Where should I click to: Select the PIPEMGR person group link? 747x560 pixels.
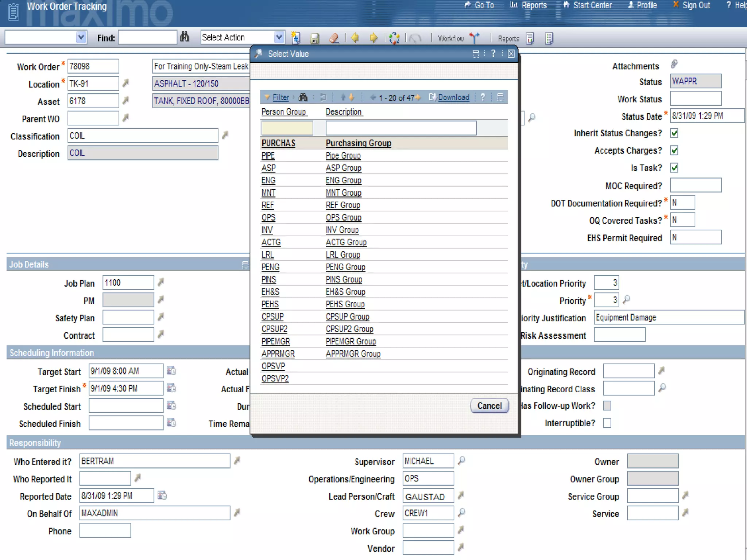coord(275,342)
